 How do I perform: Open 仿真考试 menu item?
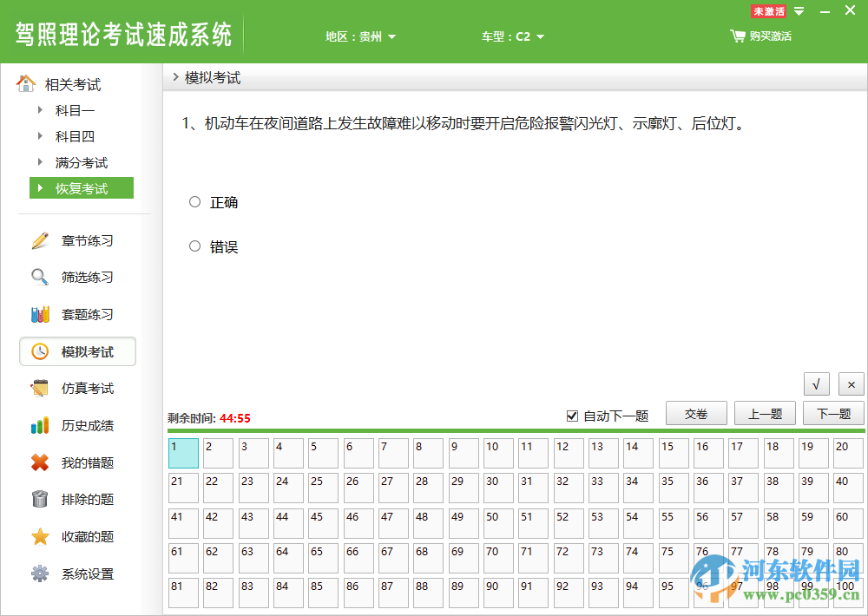(88, 389)
